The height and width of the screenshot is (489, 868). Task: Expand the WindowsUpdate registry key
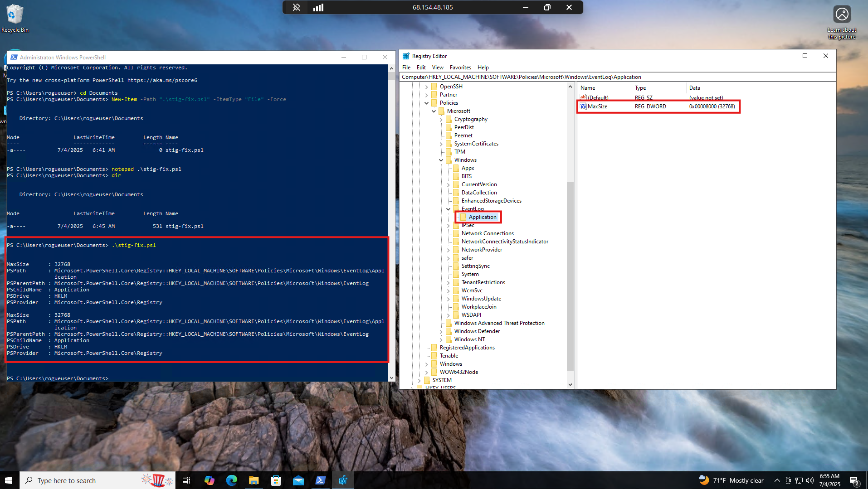(449, 299)
